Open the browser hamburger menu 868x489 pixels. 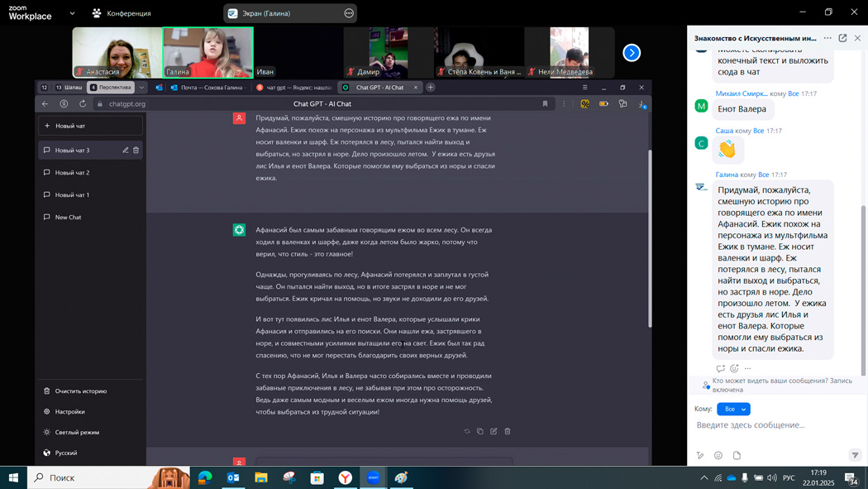pos(584,88)
